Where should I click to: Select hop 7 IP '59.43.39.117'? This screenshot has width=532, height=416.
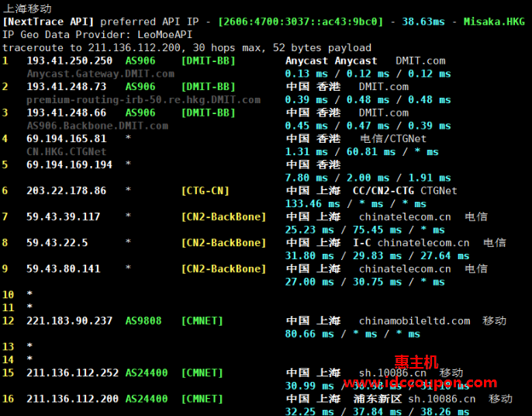pyautogui.click(x=64, y=217)
